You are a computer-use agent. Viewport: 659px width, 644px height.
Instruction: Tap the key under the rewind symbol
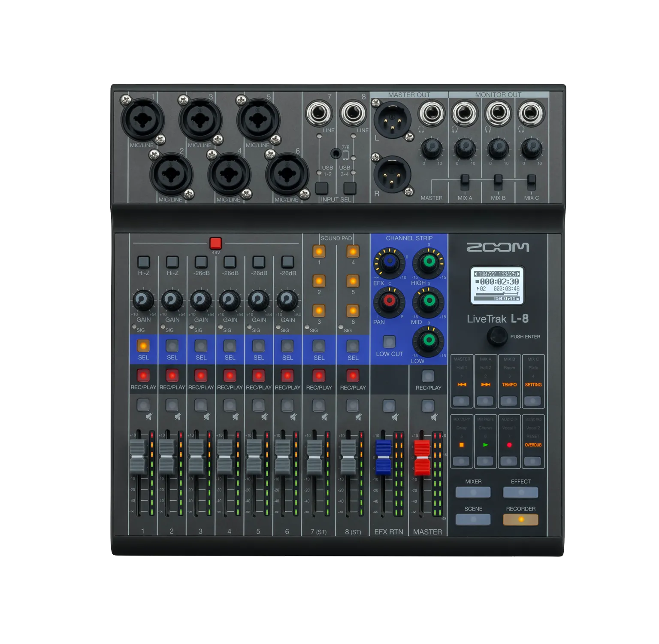pos(462,401)
